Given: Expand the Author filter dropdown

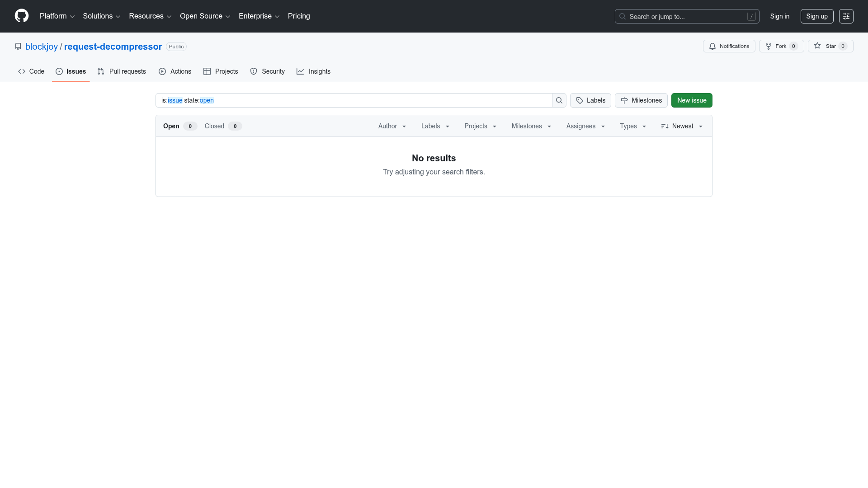Looking at the screenshot, I should pos(392,126).
